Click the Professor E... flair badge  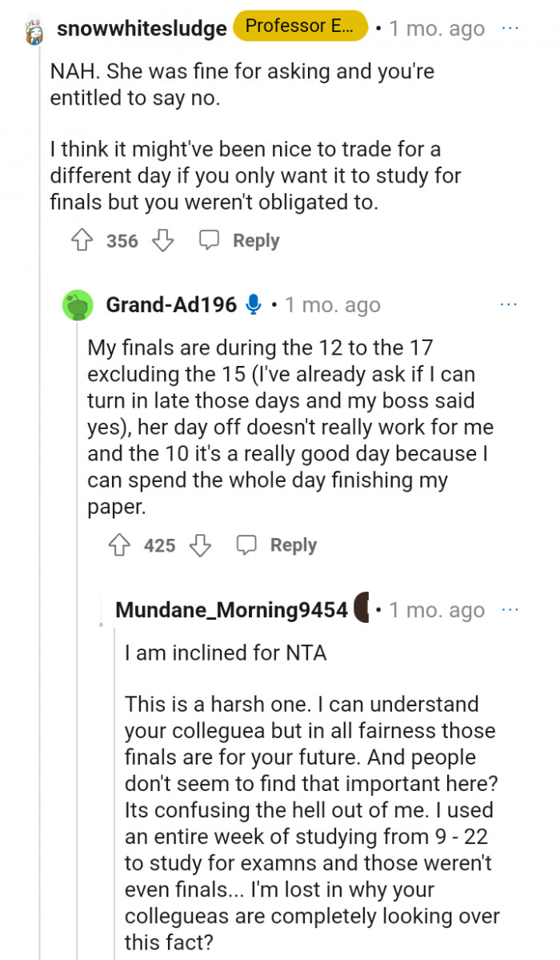pos(300,26)
